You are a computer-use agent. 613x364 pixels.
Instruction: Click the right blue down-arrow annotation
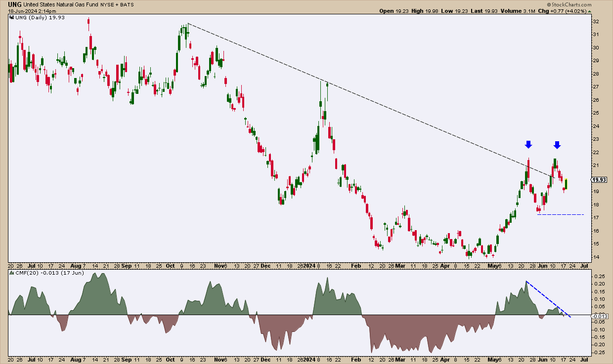557,144
